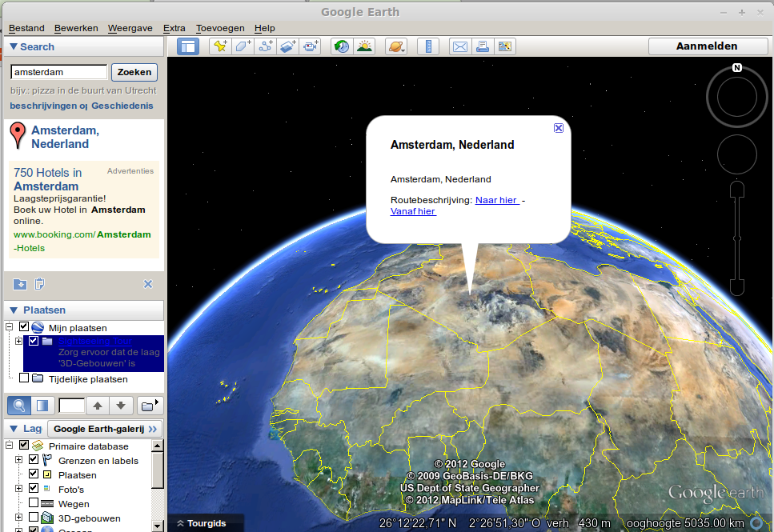Screen dimensions: 774x532
Task: Show historical imagery clock icon
Action: click(342, 46)
